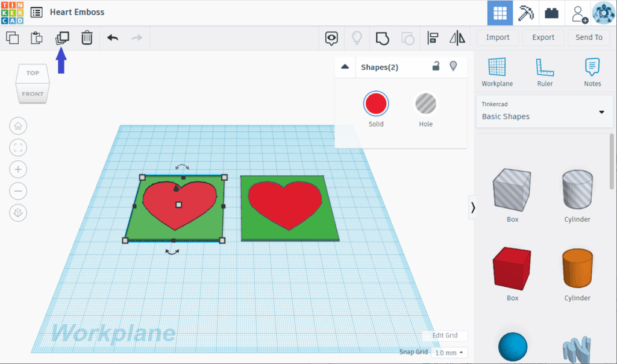The width and height of the screenshot is (617, 364).
Task: Collapse the Shapes inspector panel
Action: click(344, 66)
